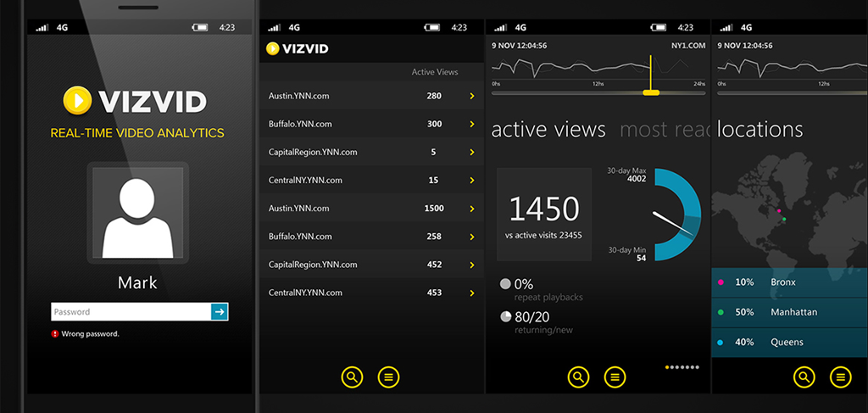Select the first yellow page indicator dot
The width and height of the screenshot is (868, 413).
pyautogui.click(x=666, y=367)
